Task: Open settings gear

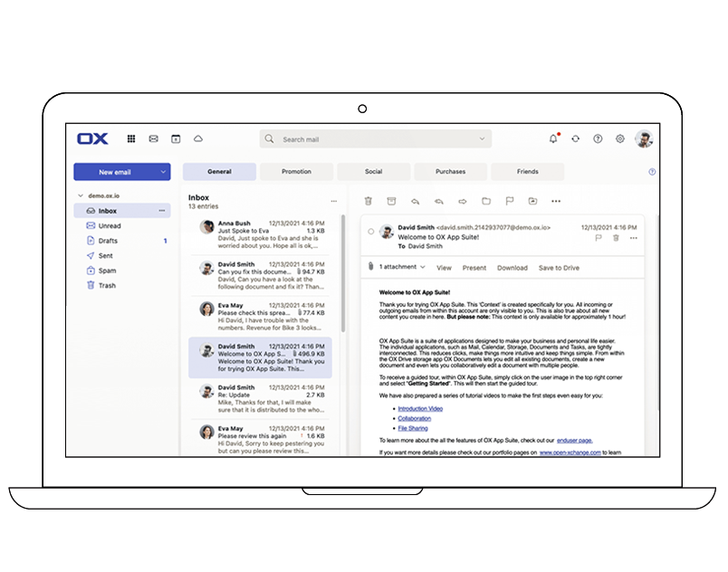Action: click(620, 138)
